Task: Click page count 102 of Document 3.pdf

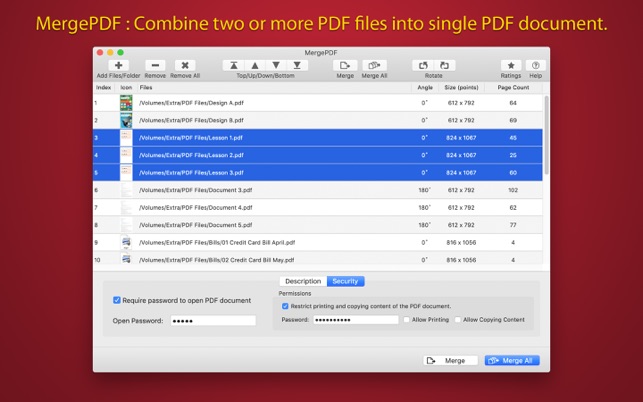Action: (x=513, y=190)
